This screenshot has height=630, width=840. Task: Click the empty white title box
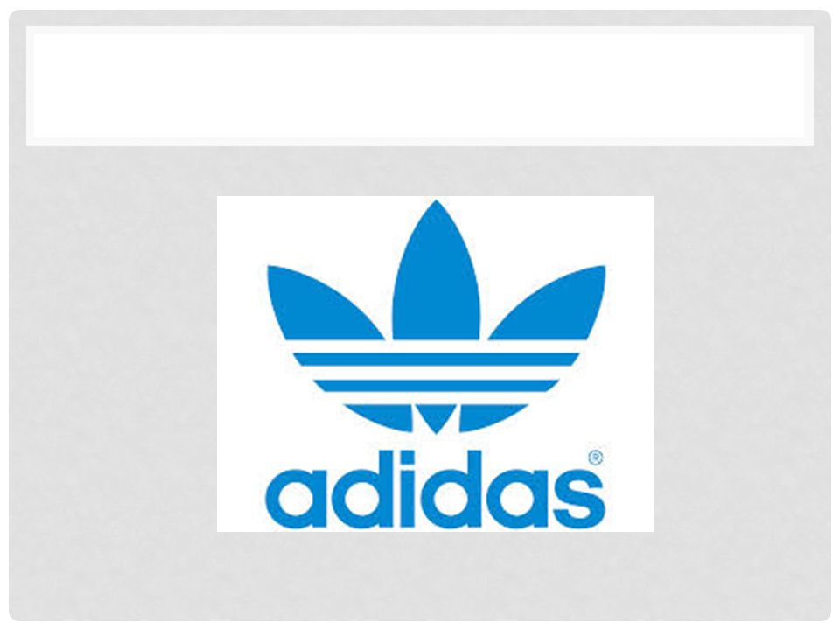tap(420, 86)
